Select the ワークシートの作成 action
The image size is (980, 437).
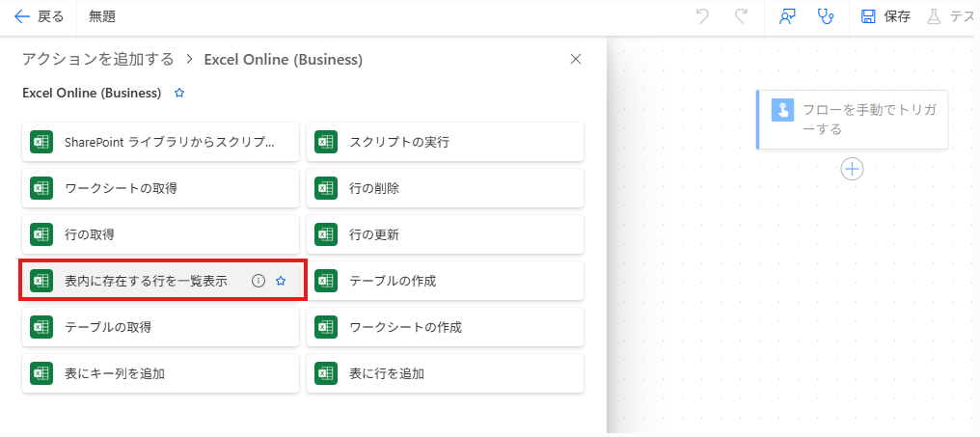click(445, 327)
